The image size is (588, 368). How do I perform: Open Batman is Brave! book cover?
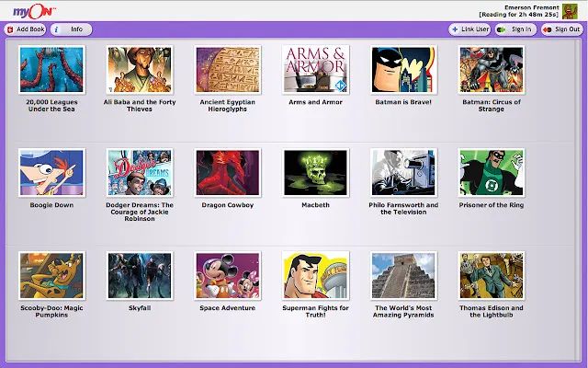[403, 70]
